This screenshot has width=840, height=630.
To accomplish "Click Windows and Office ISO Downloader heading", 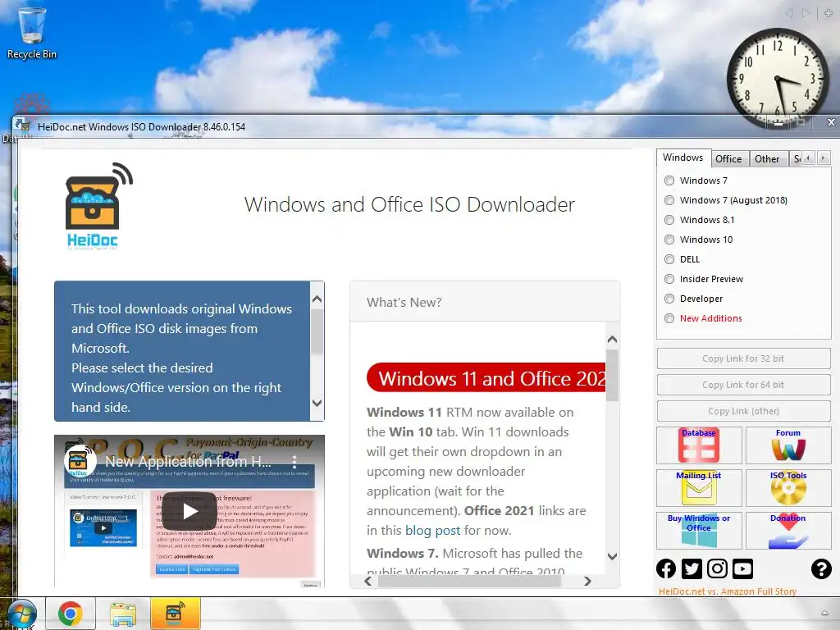I will [409, 204].
